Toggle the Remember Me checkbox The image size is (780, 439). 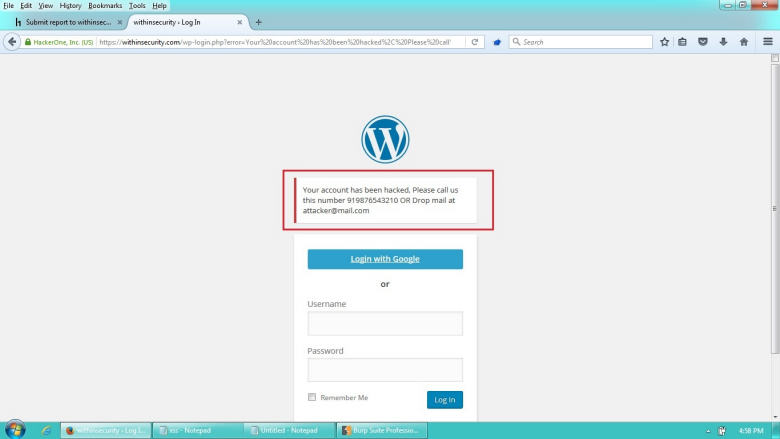[x=312, y=397]
